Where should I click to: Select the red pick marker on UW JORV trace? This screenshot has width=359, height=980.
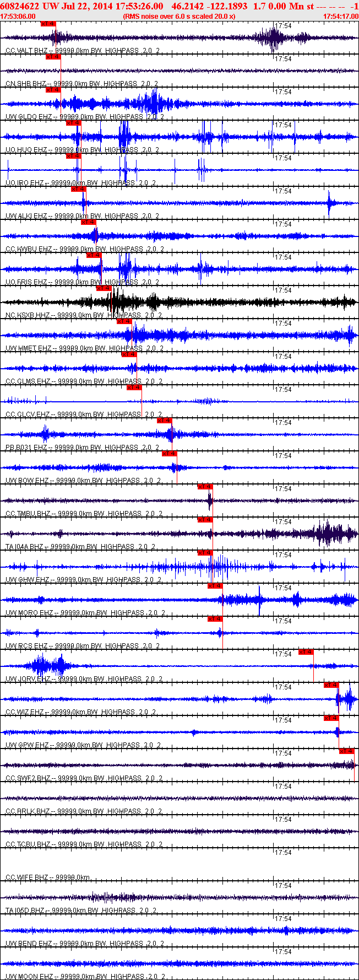306,652
